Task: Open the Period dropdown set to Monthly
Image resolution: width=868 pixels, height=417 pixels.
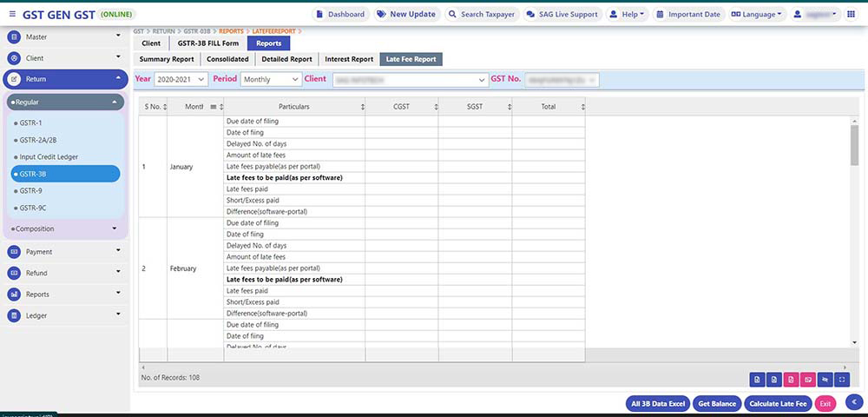Action: point(271,80)
